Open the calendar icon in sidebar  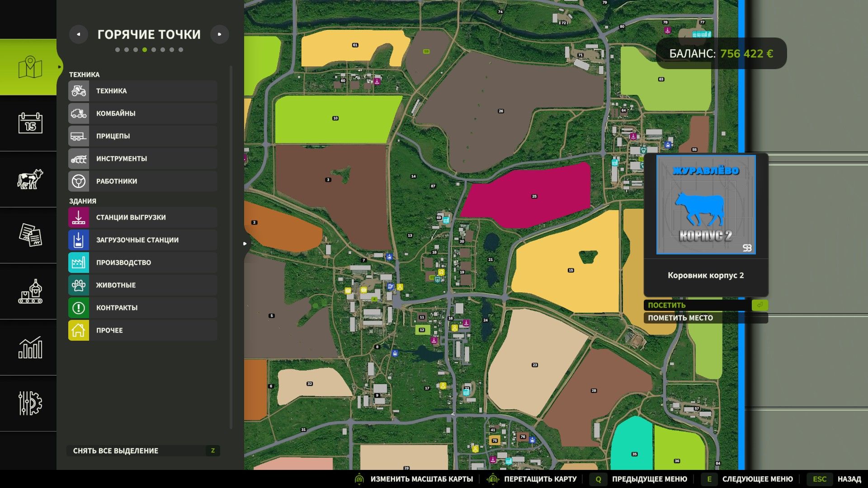30,123
